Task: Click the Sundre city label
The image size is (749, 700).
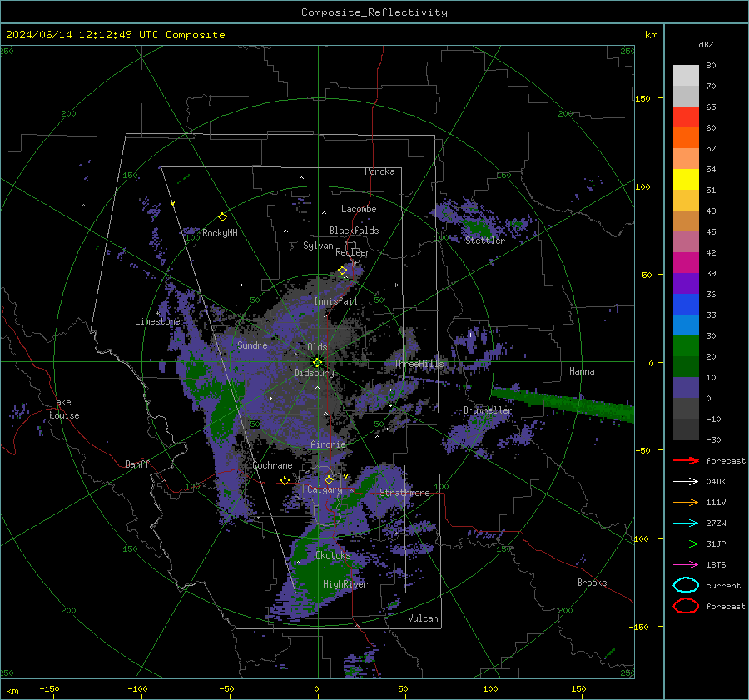Action: [252, 345]
